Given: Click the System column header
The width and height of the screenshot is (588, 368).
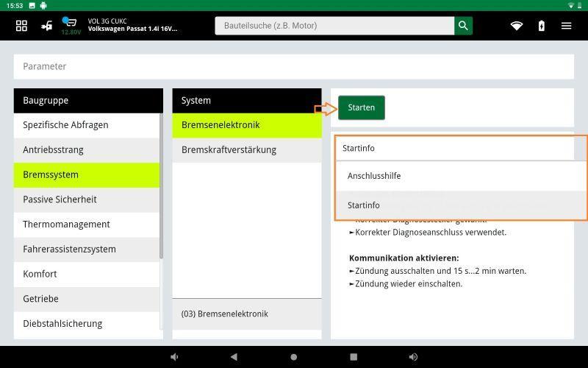Looking at the screenshot, I should point(247,101).
